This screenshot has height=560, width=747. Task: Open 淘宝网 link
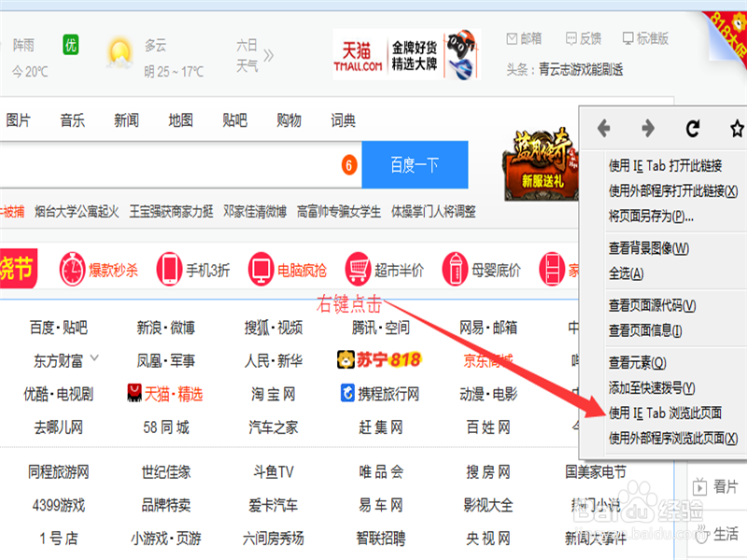[274, 394]
